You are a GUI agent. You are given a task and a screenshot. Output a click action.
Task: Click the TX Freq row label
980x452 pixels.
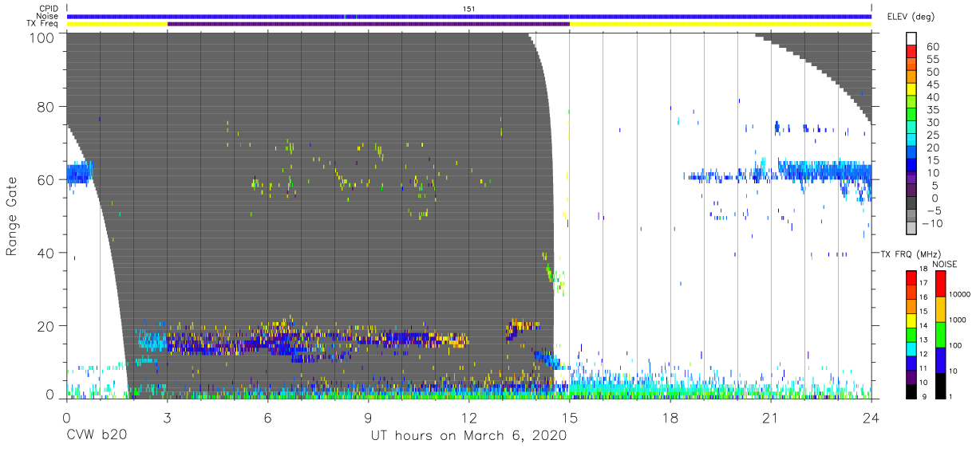(42, 24)
